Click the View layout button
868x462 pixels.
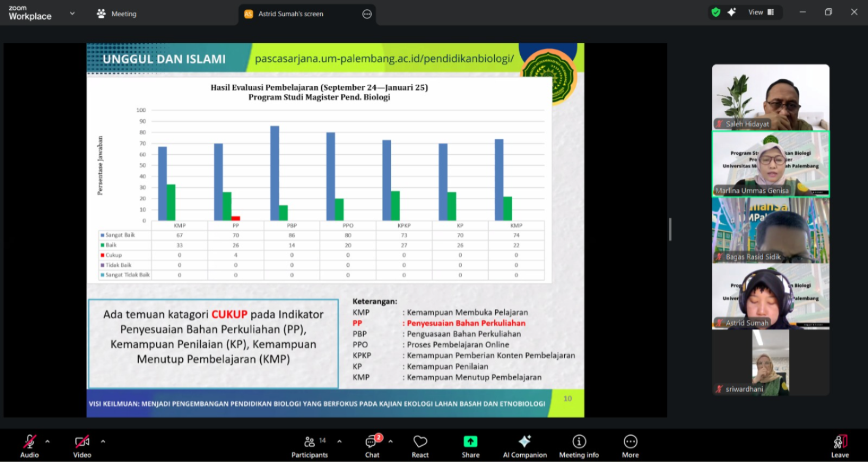[761, 12]
